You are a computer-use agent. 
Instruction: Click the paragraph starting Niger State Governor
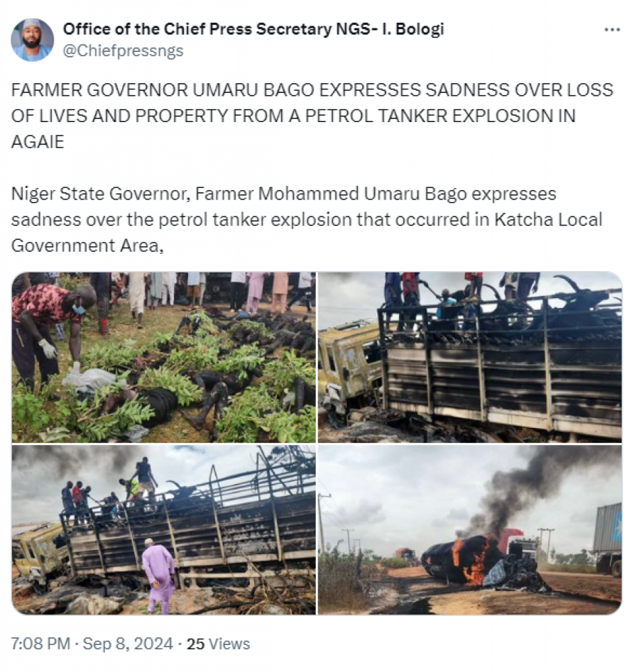click(x=307, y=219)
